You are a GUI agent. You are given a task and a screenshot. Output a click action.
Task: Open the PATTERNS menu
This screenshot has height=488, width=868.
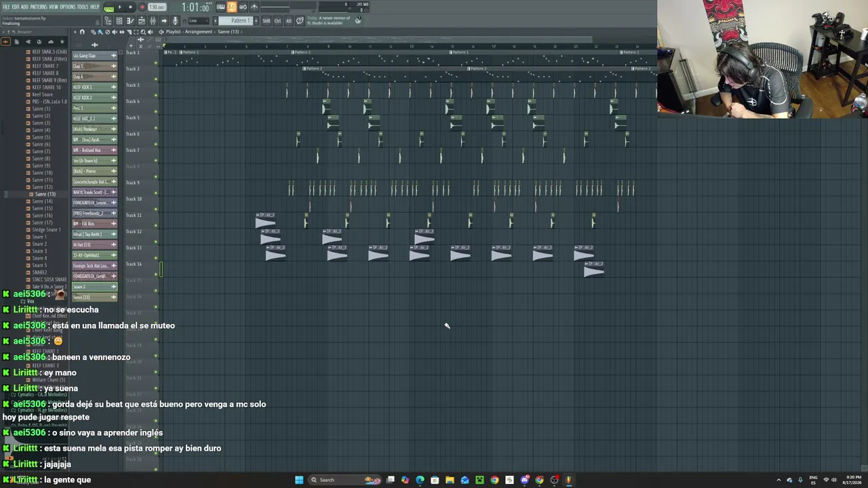coord(39,7)
